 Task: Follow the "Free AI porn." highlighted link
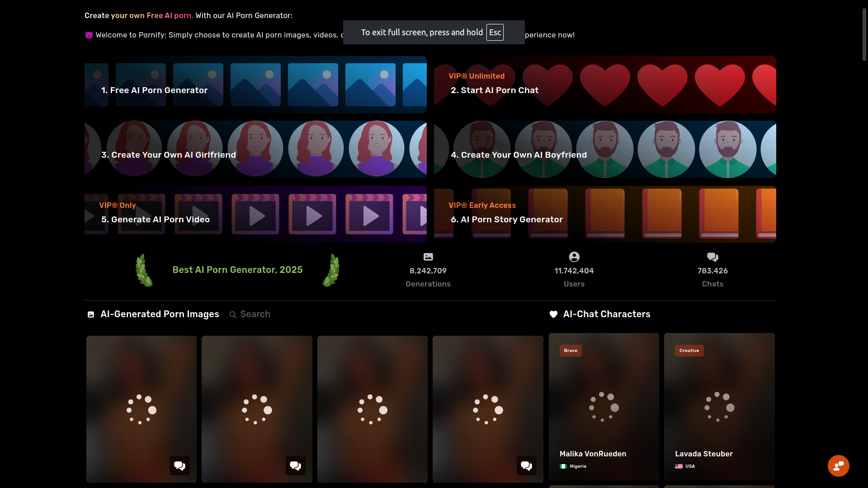(x=170, y=15)
